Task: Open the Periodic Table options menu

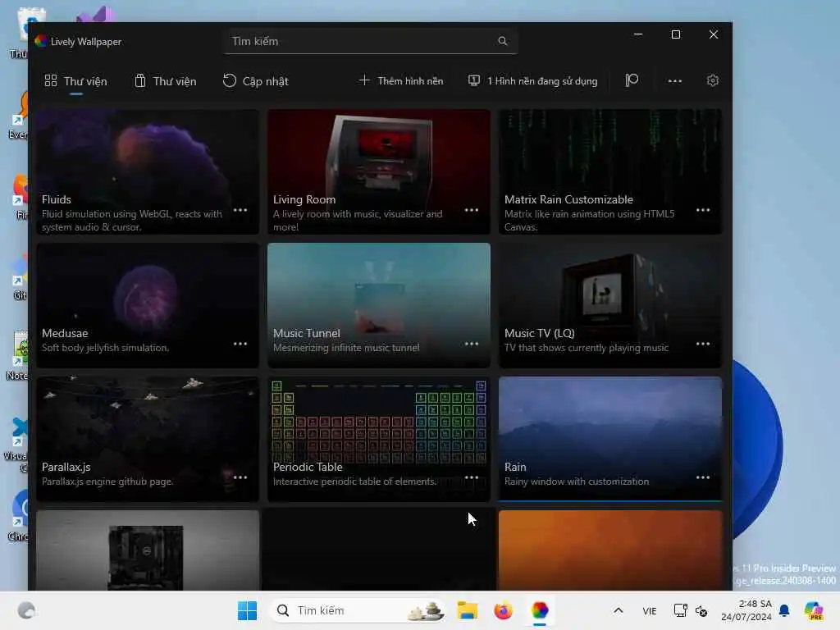Action: [x=472, y=477]
